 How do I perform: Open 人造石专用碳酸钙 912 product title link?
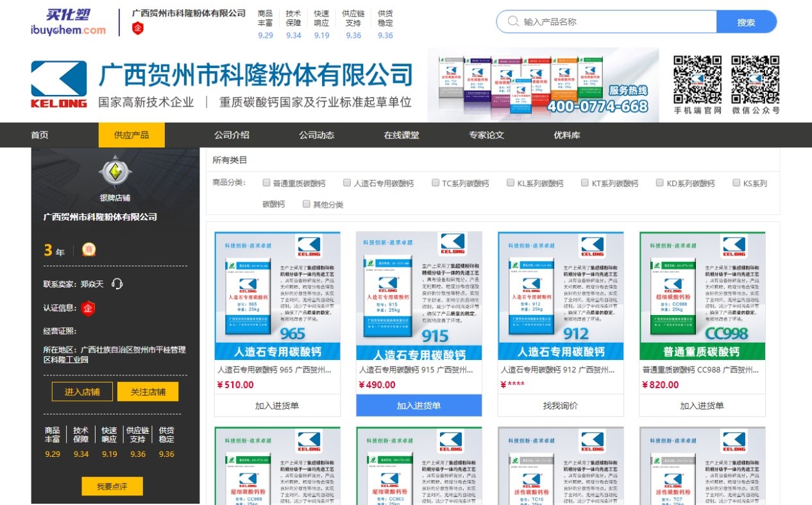(x=558, y=370)
